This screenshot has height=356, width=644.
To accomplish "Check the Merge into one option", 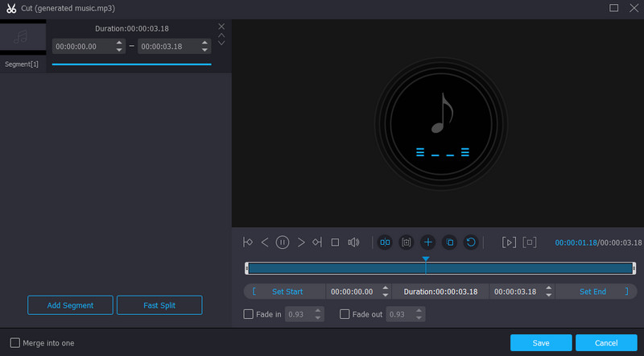I will coord(15,343).
